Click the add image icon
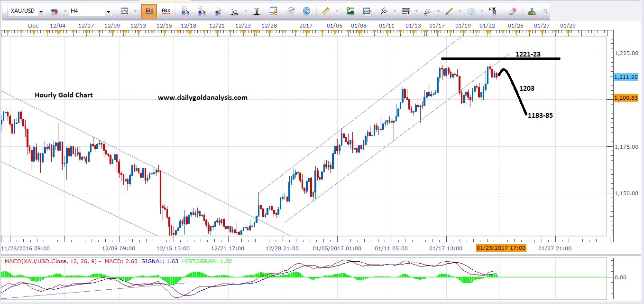This screenshot has height=304, width=644. pyautogui.click(x=350, y=11)
